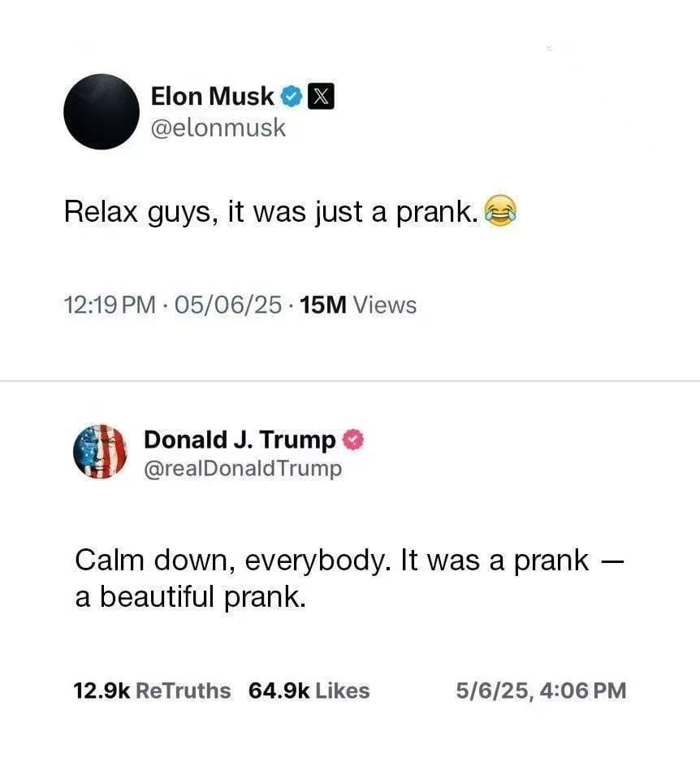Click the laughing-crying emoji in the post
Image resolution: width=700 pixels, height=775 pixels.
pyautogui.click(x=500, y=210)
